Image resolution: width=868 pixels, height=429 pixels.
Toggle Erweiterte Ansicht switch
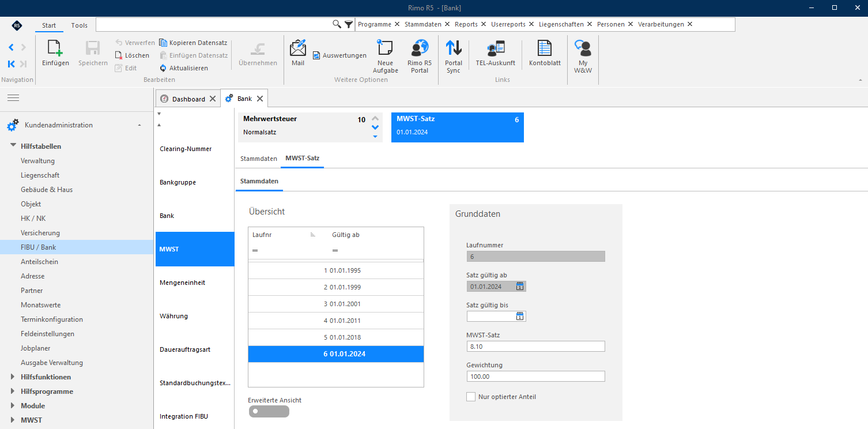pos(269,411)
